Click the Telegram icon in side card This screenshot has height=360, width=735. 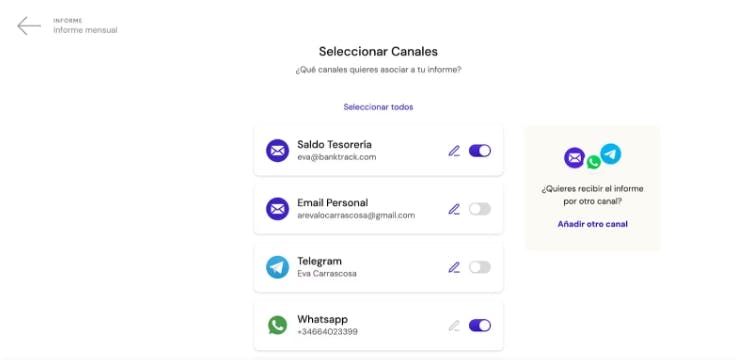(611, 154)
